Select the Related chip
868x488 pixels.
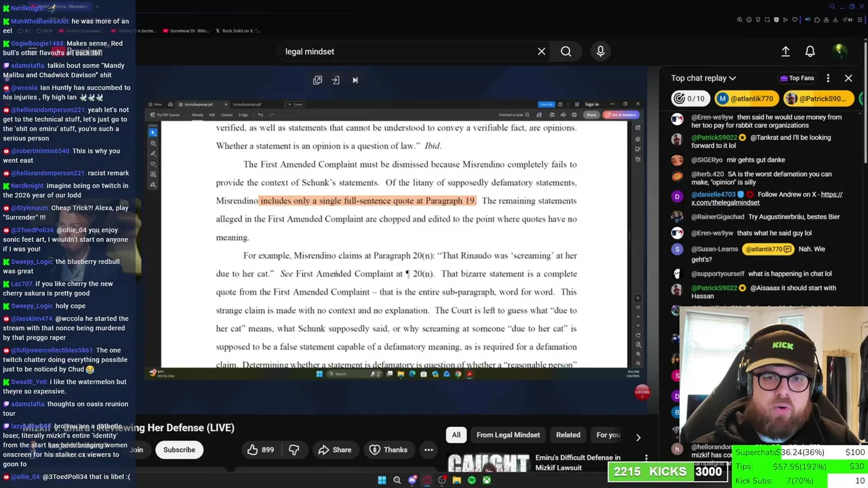point(568,435)
